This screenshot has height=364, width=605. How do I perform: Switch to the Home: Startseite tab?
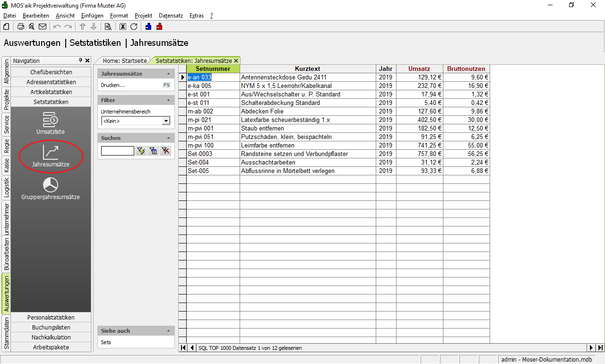click(x=125, y=61)
